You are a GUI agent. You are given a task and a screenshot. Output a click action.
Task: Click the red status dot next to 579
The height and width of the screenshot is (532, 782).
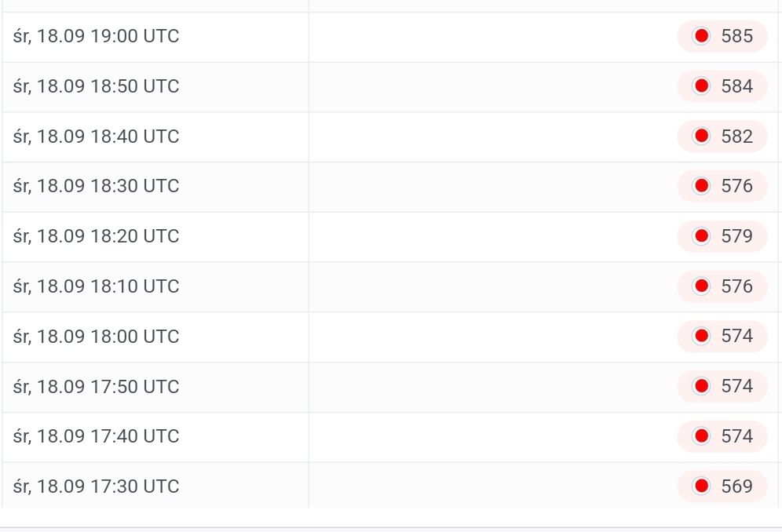tap(702, 236)
